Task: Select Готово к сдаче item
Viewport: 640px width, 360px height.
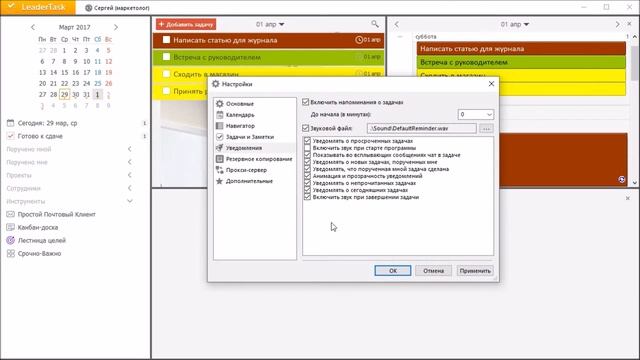Action: [40, 136]
